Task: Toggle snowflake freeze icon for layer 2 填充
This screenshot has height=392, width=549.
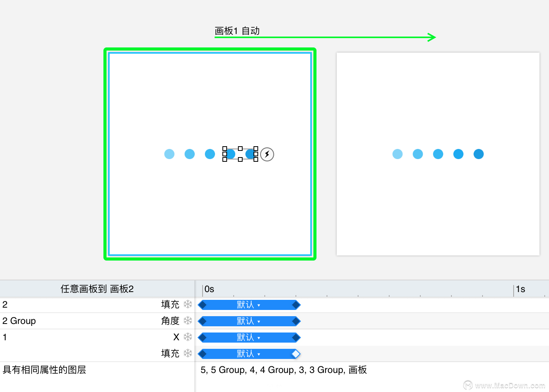Action: 188,304
